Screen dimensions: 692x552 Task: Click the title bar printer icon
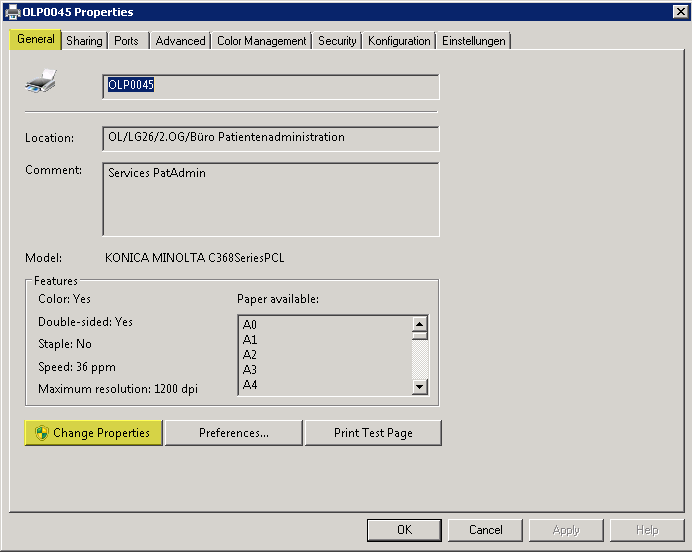11,12
